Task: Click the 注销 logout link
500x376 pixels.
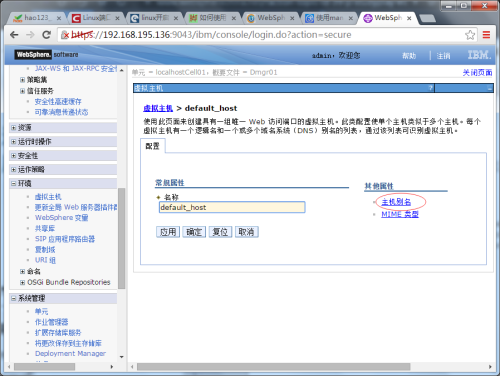Action: coord(443,56)
